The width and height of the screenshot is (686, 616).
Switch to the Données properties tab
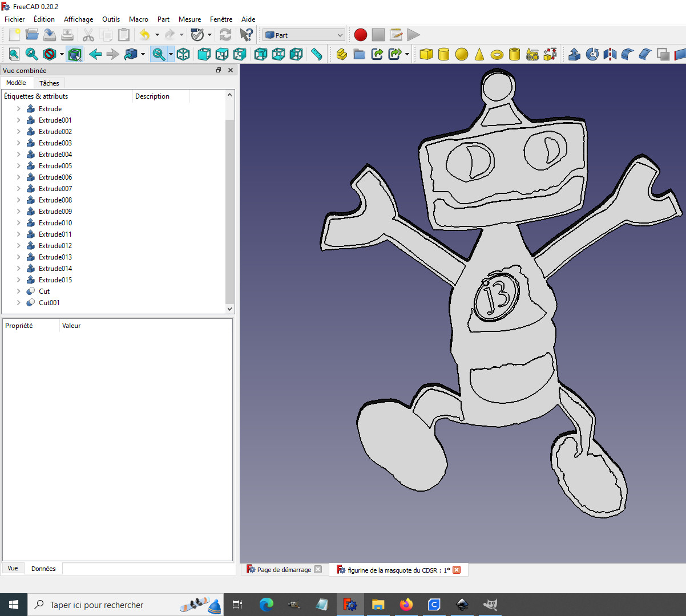[x=43, y=569]
